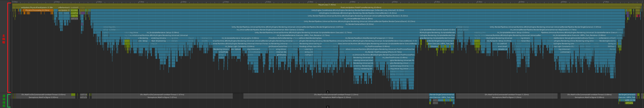The image size is (644, 108).
Task: Select the PostLateUpdate.FinishFrameRendering (6.45ms) bar
Action: [361, 7]
